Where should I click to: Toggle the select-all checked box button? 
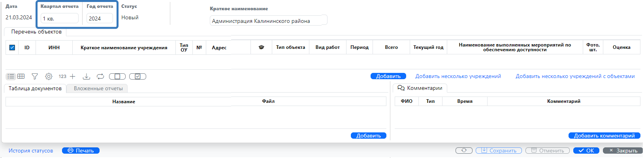point(137,76)
